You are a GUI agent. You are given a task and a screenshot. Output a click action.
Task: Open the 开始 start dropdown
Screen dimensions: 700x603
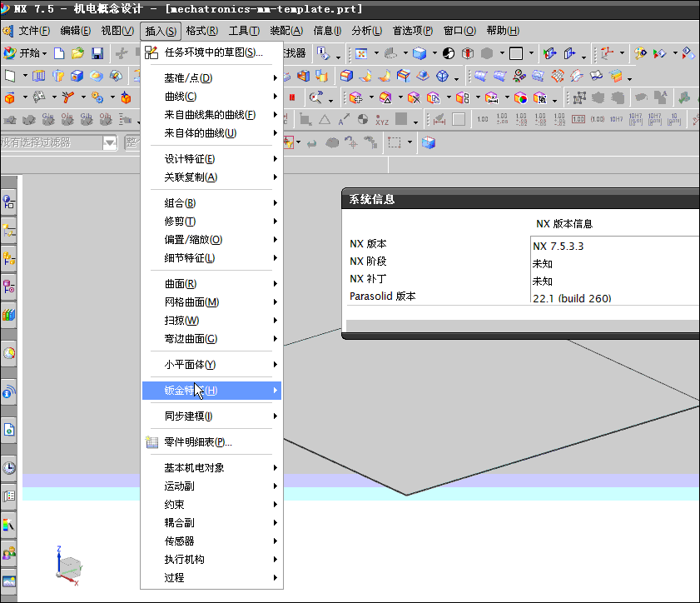25,53
